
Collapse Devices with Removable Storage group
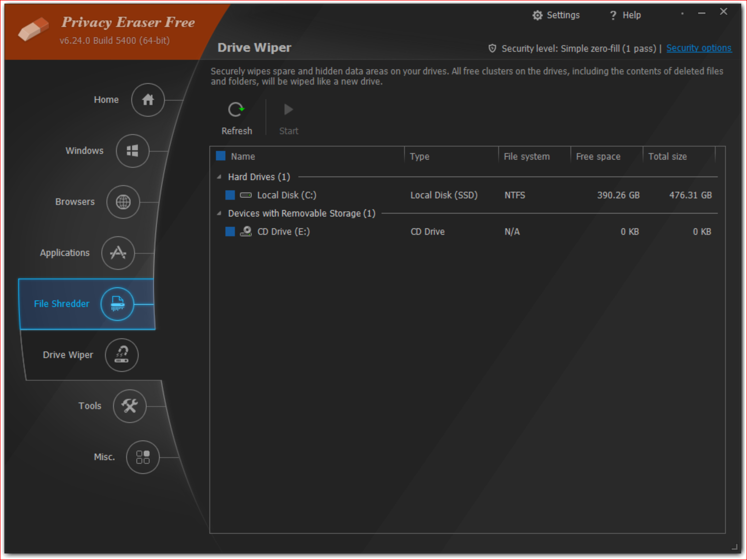[219, 213]
